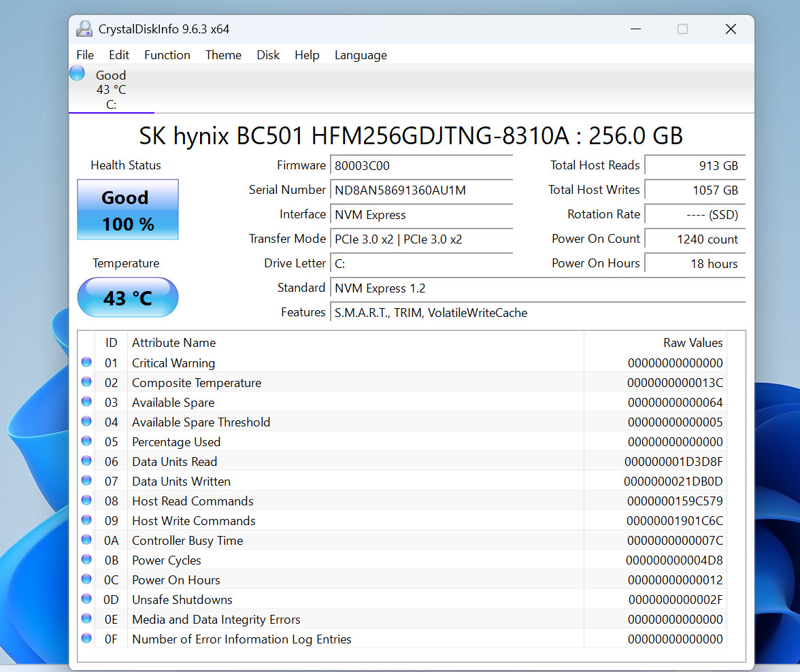Select the Good 43 °C C: disk tab

click(x=112, y=89)
